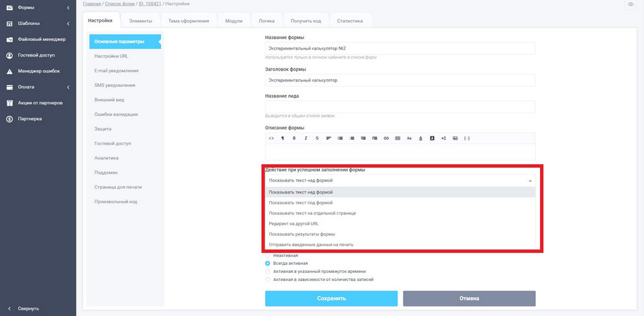Screen dimensions: 644x316
Task: Follow the 'Список форм' breadcrumb link
Action: (120, 4)
